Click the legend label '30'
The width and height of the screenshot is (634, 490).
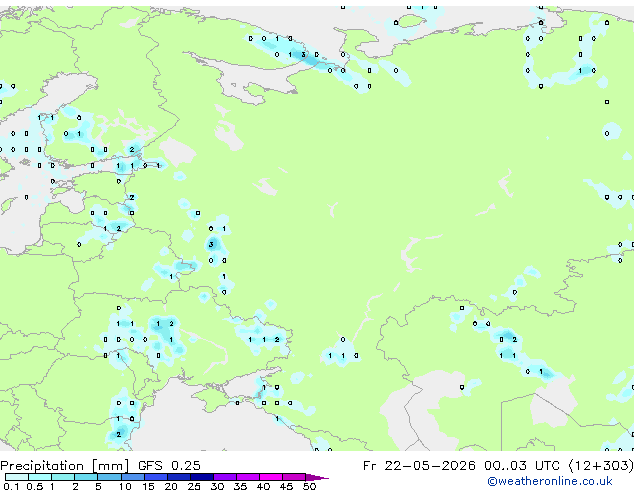[x=218, y=486]
